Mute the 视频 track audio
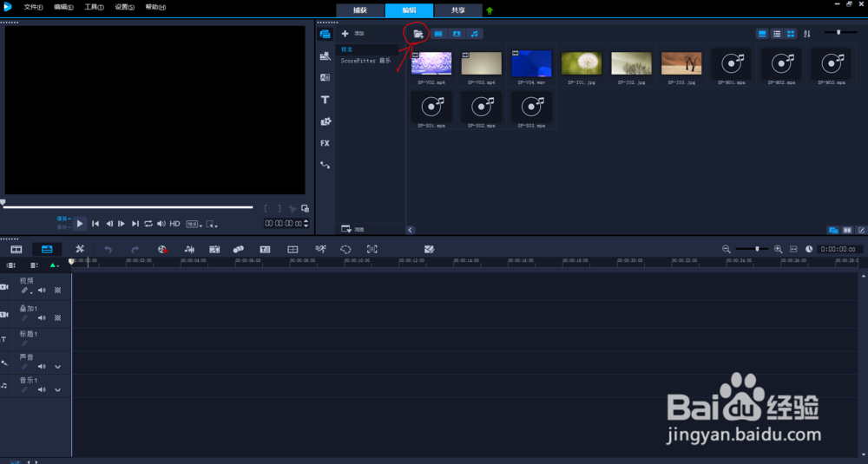 [42, 291]
